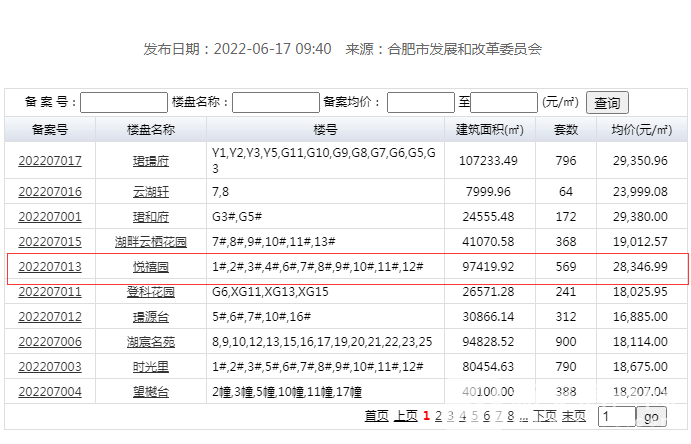Select area cell 107233.49
The width and height of the screenshot is (691, 444).
click(488, 161)
